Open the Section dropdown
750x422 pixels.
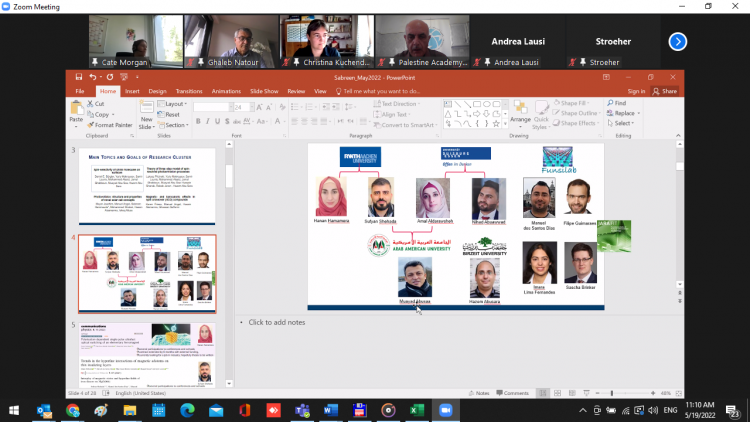[173, 125]
